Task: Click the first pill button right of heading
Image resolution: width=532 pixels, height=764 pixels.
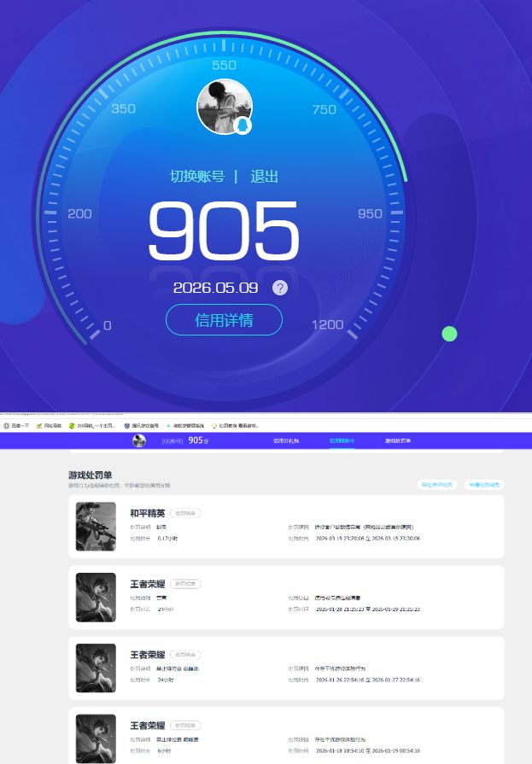Action: pos(437,485)
